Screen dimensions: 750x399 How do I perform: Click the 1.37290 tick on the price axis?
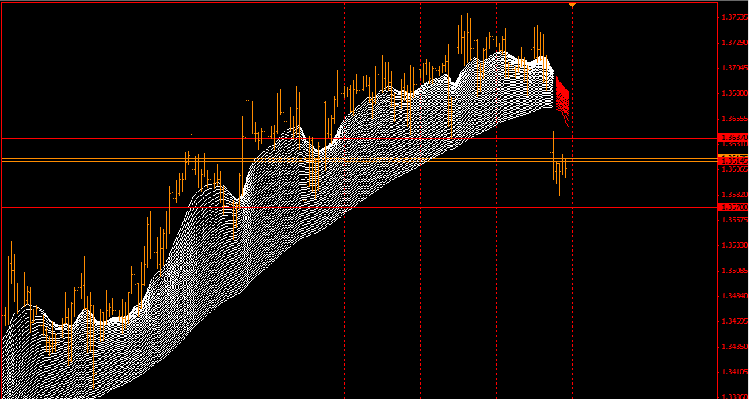(734, 43)
